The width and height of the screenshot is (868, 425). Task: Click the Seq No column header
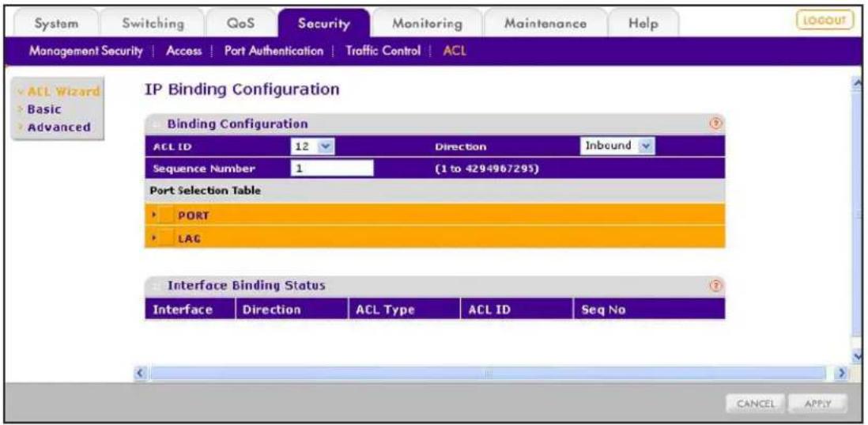point(649,309)
